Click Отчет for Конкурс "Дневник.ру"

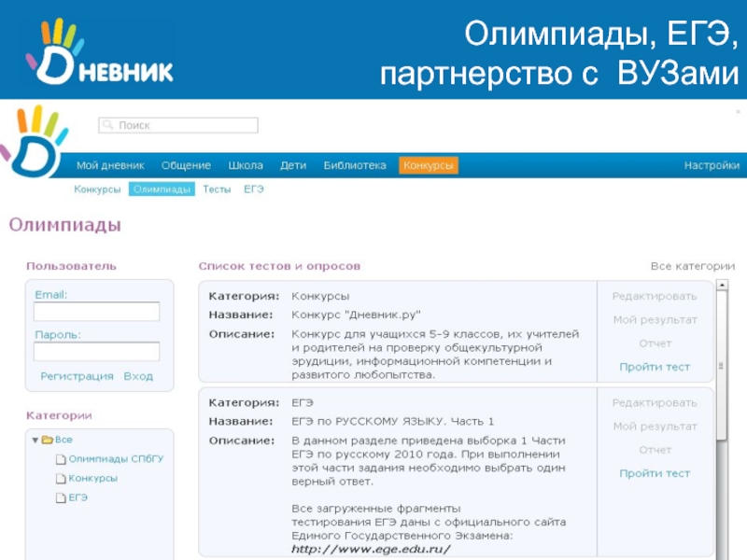click(x=655, y=343)
